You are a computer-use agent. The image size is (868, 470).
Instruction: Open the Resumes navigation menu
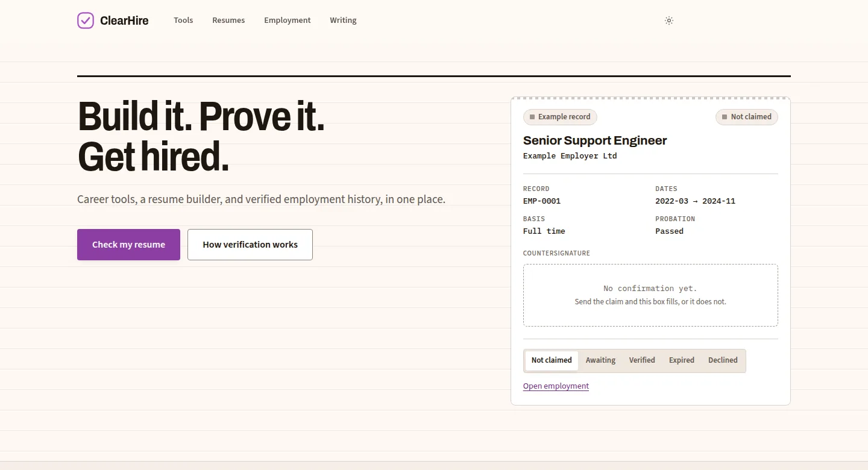click(228, 20)
